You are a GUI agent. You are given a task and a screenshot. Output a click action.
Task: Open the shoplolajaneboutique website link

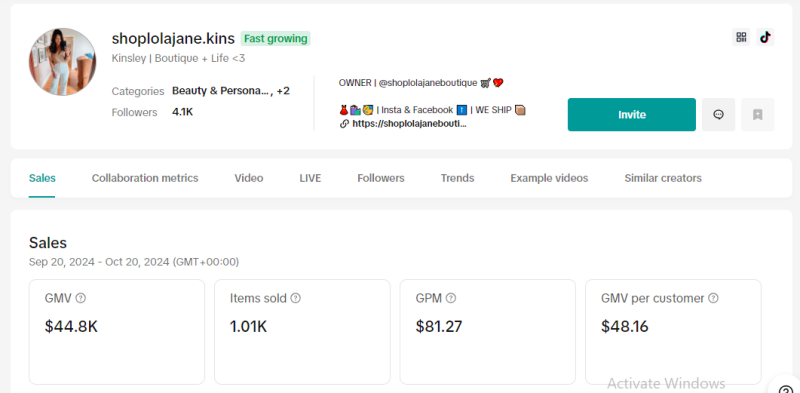coord(409,124)
